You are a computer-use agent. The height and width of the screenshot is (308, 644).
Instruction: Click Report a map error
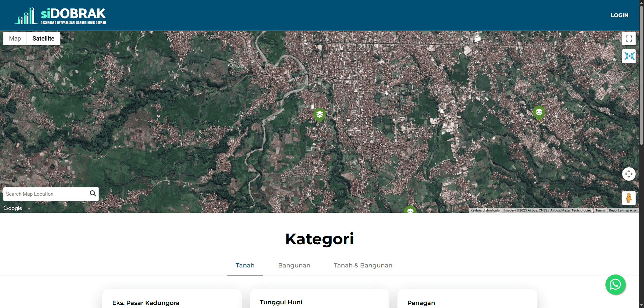click(623, 210)
